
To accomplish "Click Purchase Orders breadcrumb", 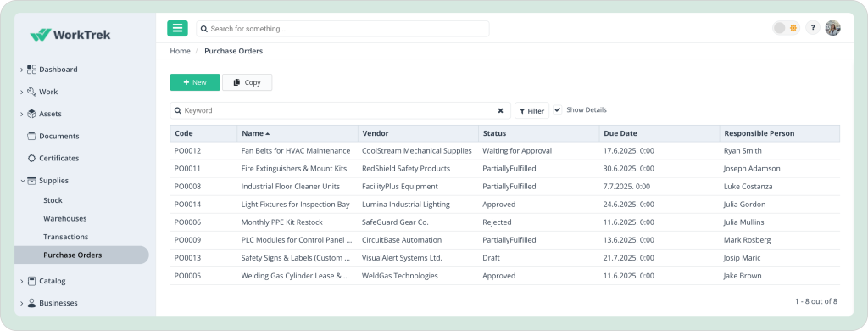I will point(234,51).
